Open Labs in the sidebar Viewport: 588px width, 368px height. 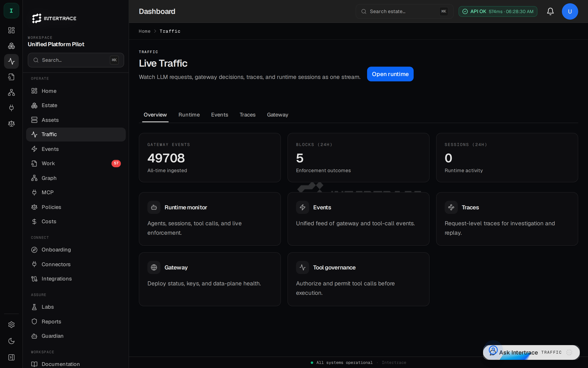(76, 307)
